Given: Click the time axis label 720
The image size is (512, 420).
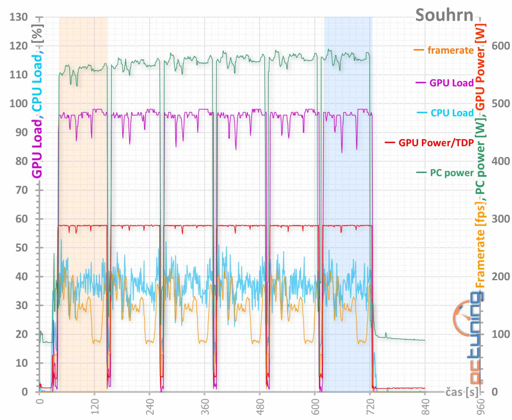Looking at the screenshot, I should coord(370,407).
